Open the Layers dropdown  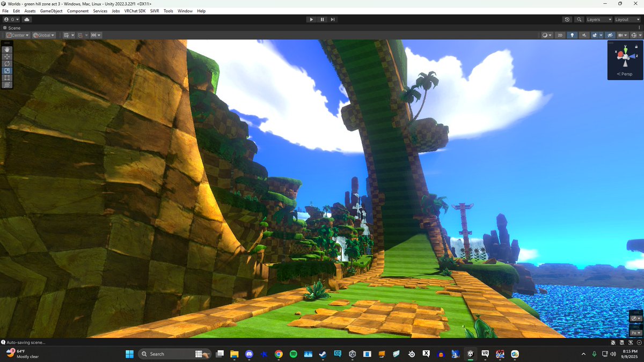[599, 19]
